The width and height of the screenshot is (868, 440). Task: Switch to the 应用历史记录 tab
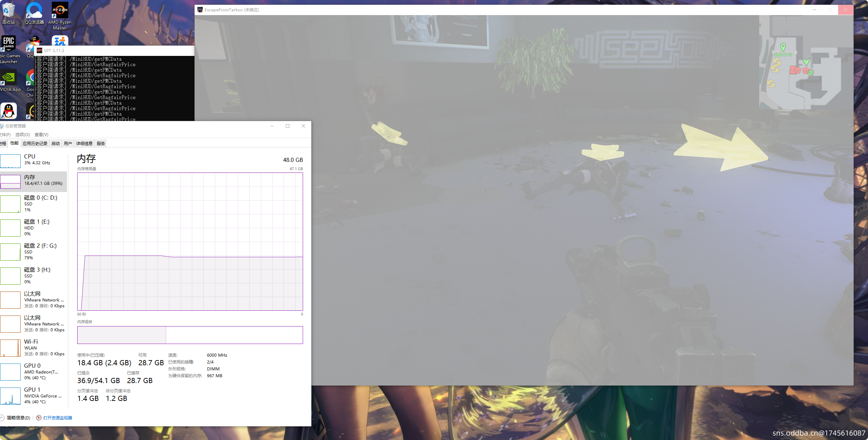[x=35, y=143]
